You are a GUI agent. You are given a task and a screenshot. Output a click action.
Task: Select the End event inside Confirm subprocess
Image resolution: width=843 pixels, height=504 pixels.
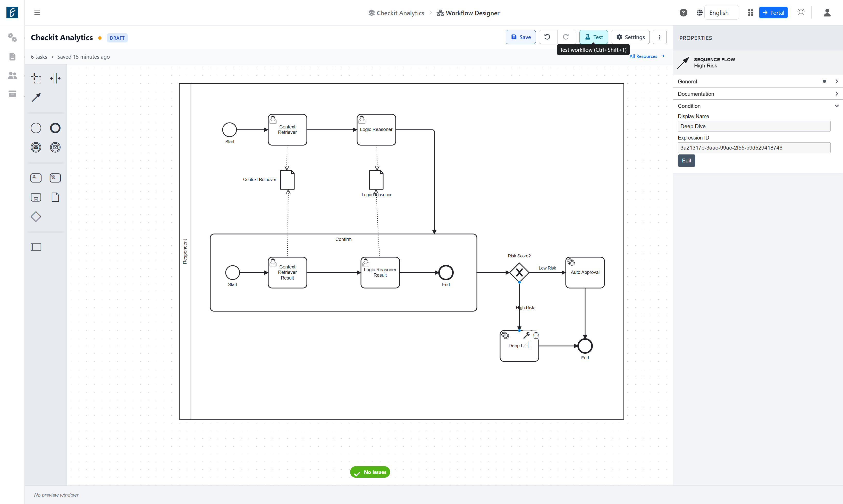(x=446, y=272)
